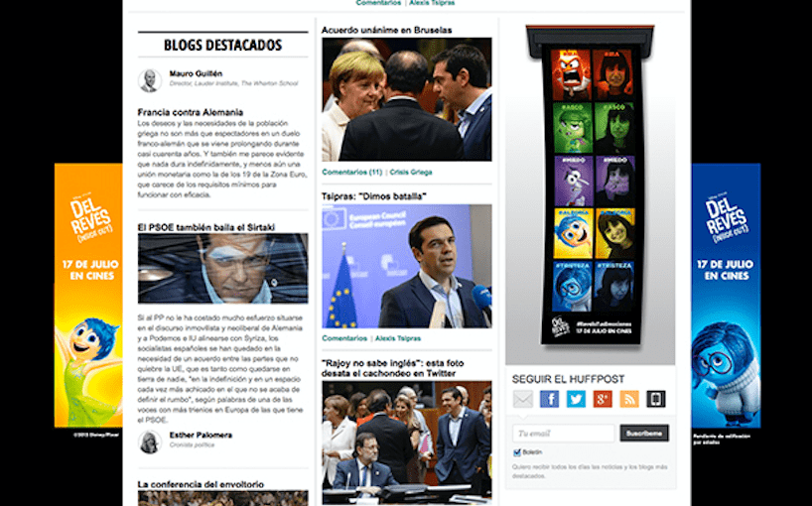Focus the 'Tu email' input field
This screenshot has height=506, width=812.
pyautogui.click(x=564, y=433)
